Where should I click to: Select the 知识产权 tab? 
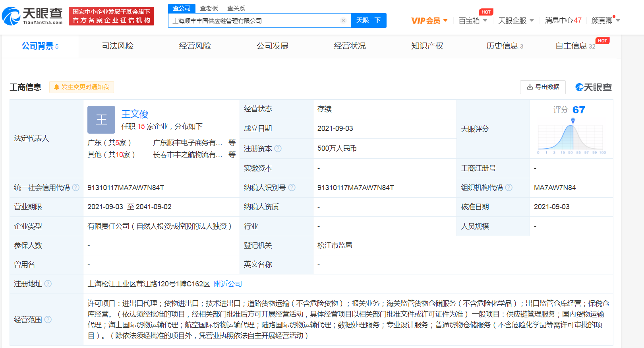tap(427, 46)
